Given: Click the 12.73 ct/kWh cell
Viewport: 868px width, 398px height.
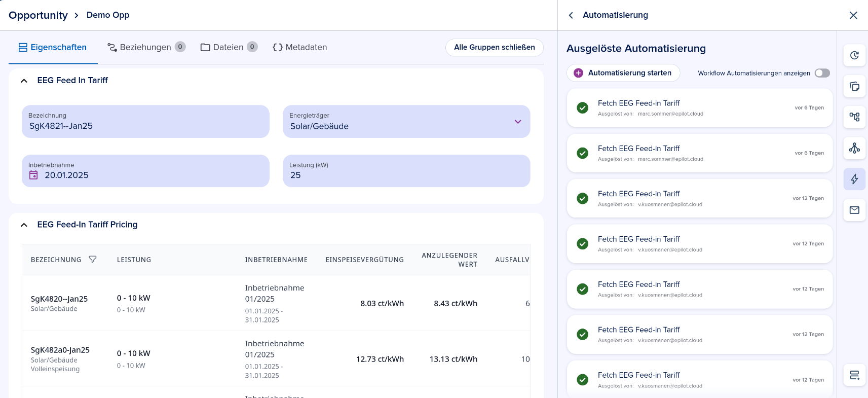Looking at the screenshot, I should tap(380, 359).
